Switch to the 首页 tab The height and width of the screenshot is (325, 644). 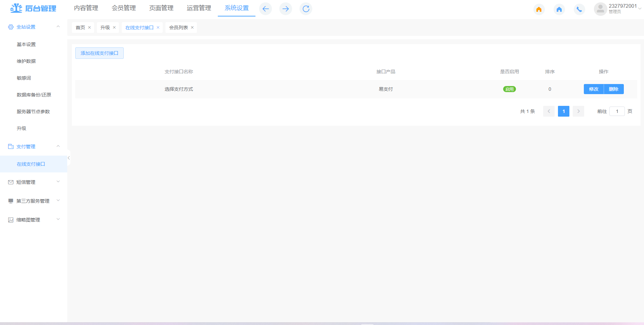(x=80, y=28)
